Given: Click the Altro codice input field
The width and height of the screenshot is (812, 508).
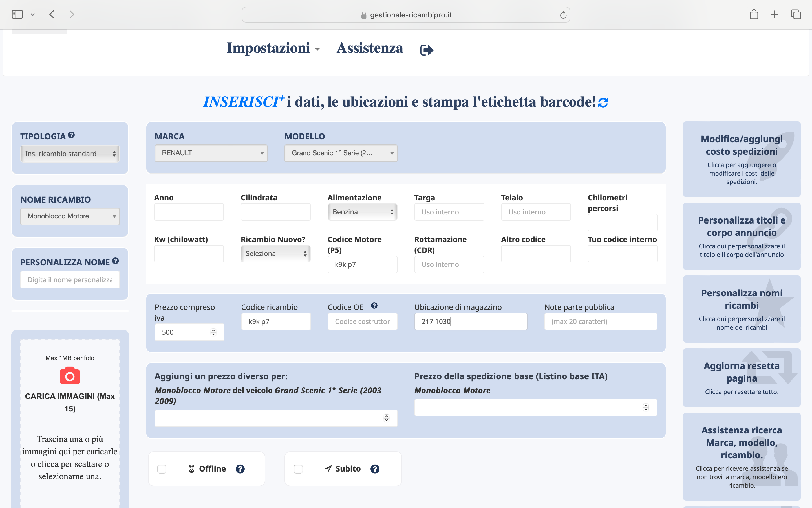Looking at the screenshot, I should 536,254.
